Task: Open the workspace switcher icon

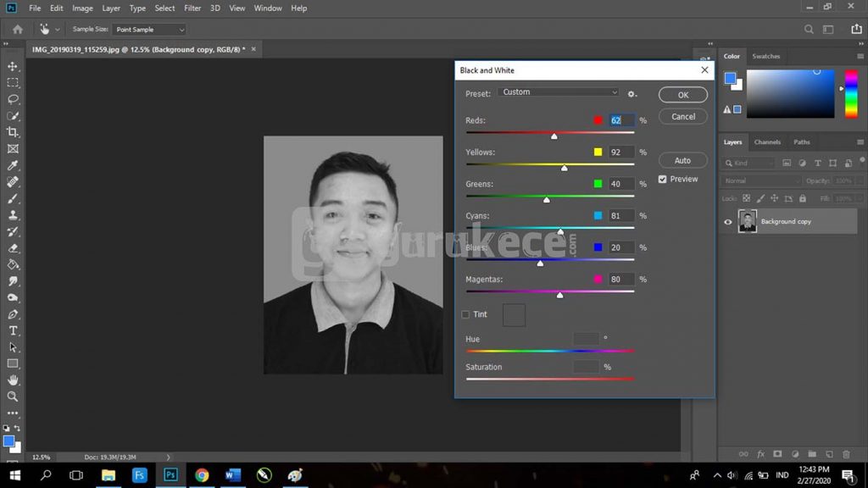Action: [828, 30]
